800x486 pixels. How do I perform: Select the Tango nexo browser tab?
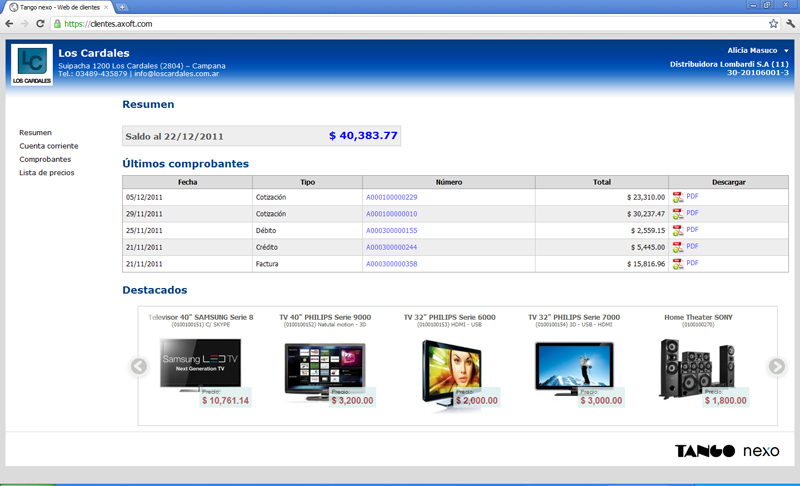60,7
